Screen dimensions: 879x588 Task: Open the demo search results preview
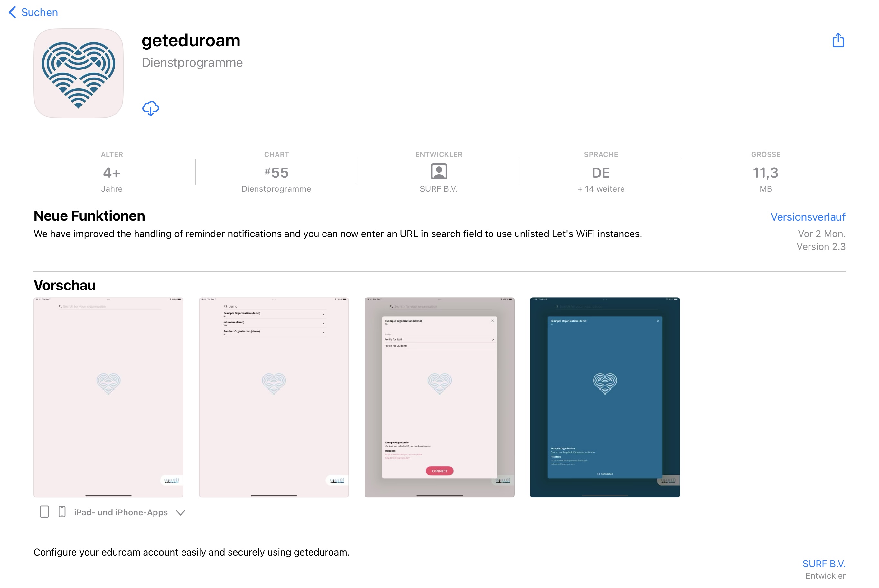point(274,397)
